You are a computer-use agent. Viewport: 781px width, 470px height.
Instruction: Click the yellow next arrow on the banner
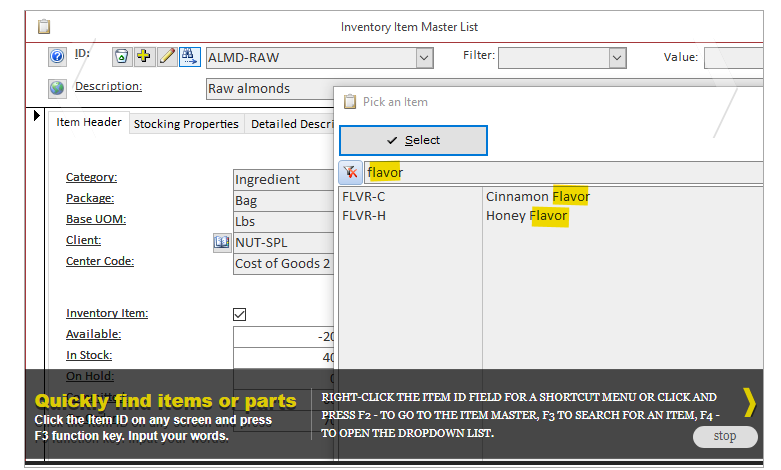pos(749,402)
